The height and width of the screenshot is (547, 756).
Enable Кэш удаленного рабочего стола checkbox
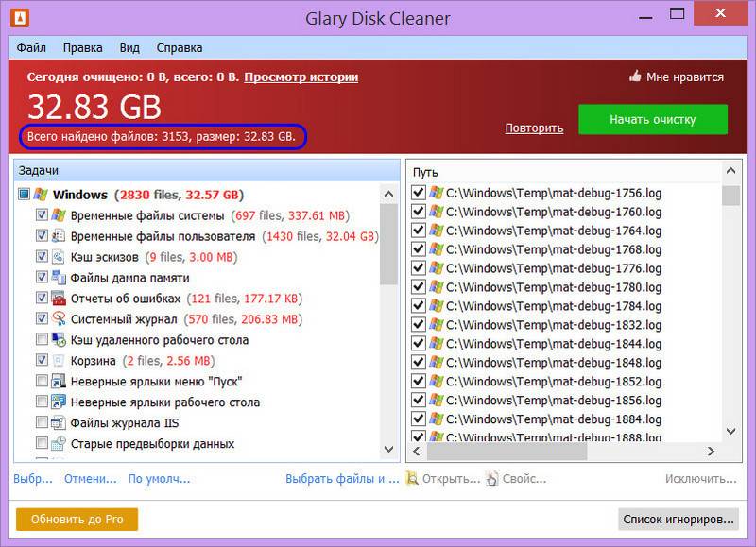coord(42,340)
